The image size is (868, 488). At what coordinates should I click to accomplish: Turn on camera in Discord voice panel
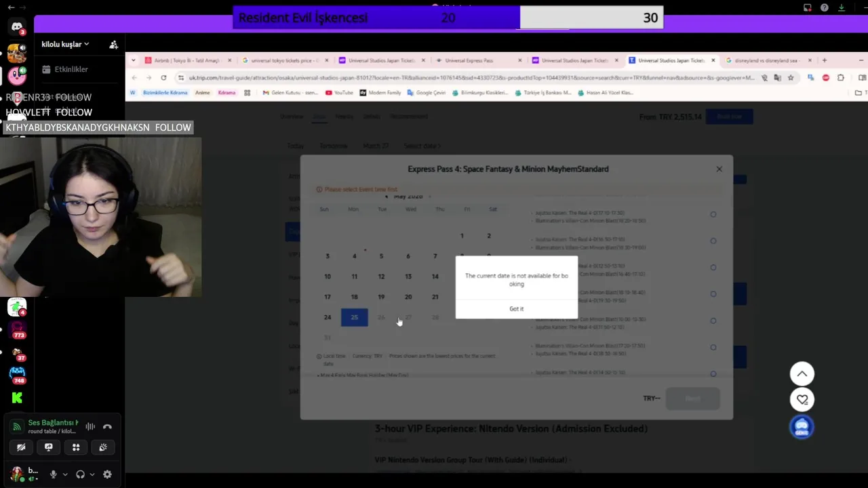[x=21, y=447]
